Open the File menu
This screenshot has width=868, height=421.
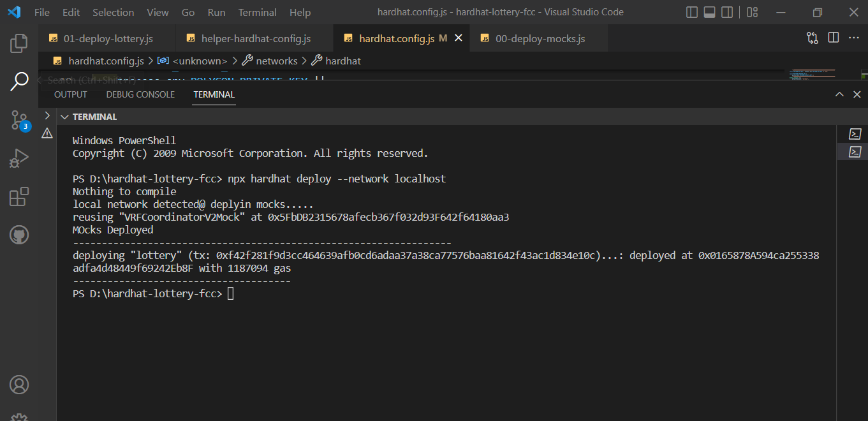[x=41, y=12]
